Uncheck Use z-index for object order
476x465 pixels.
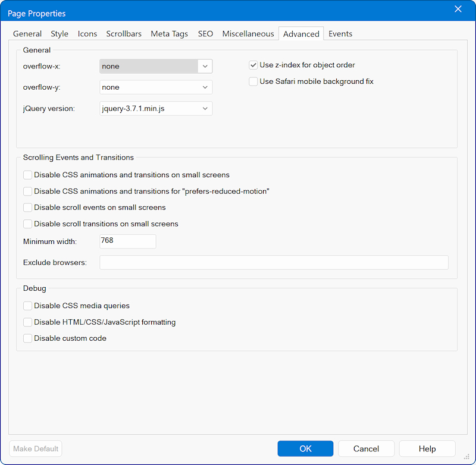[253, 65]
